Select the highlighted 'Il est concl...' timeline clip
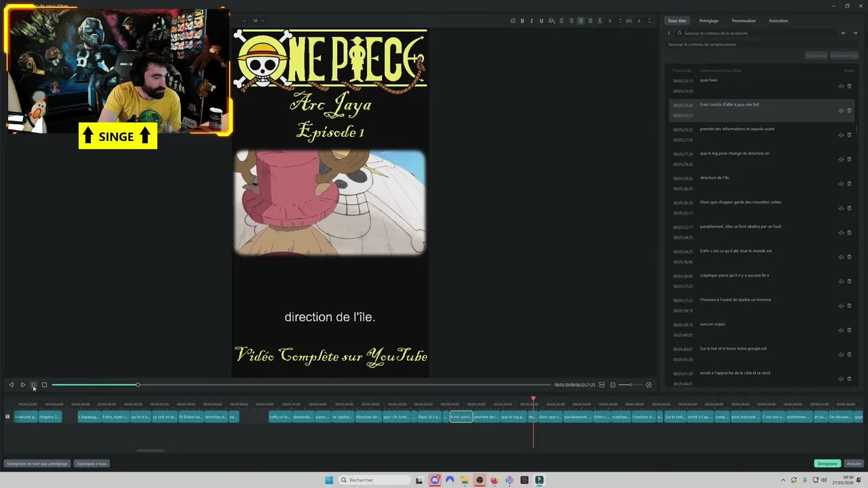The height and width of the screenshot is (488, 868). pyautogui.click(x=461, y=417)
